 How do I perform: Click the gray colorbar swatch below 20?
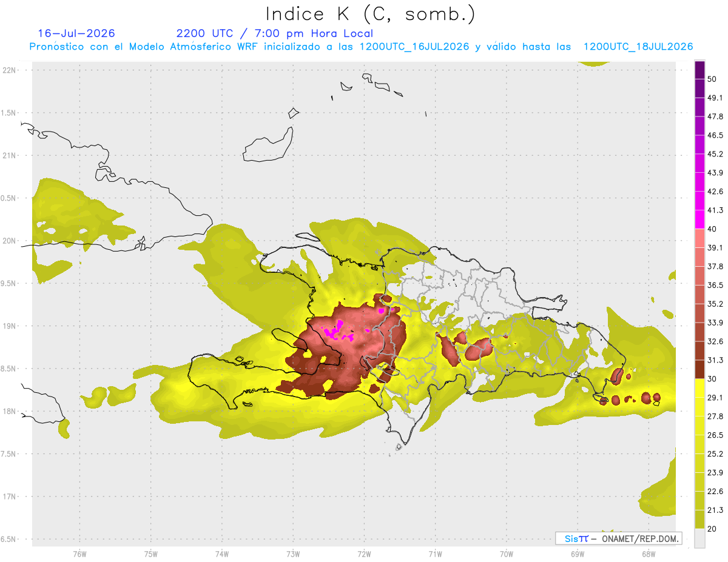click(699, 538)
